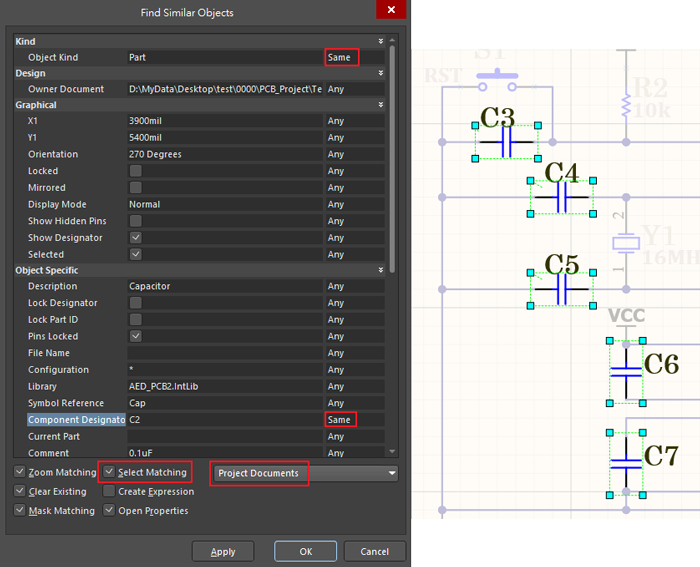
Task: Collapse the Graphical section
Action: [x=380, y=105]
